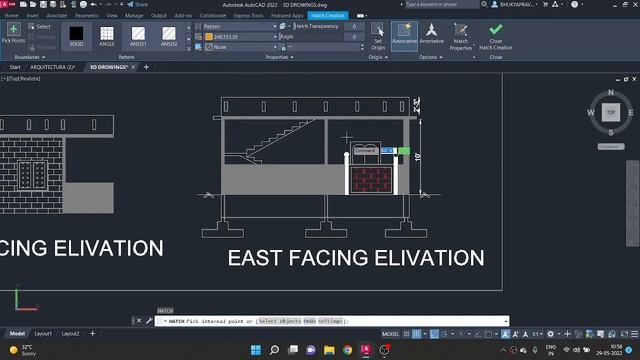Click TOP face of the ViewCube
Screen dimensions: 640x360
[611, 112]
